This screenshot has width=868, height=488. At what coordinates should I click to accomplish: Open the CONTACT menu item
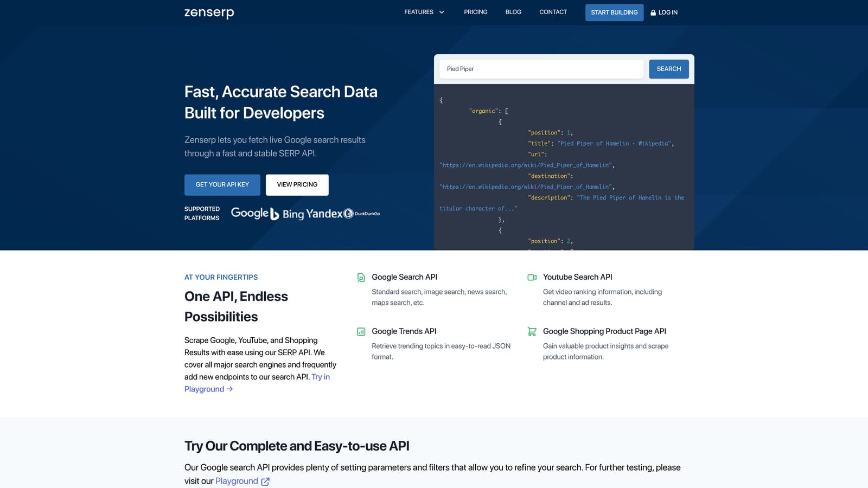pos(553,12)
